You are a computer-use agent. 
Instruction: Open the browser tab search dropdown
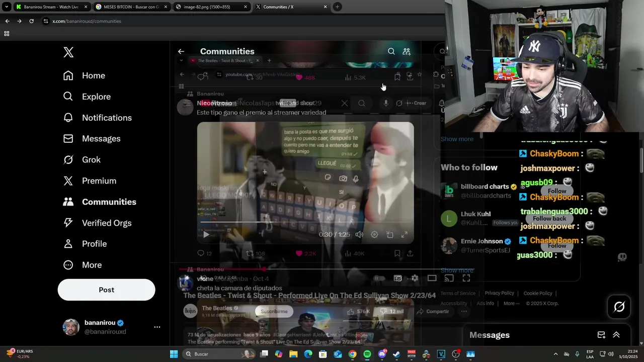coord(7,7)
